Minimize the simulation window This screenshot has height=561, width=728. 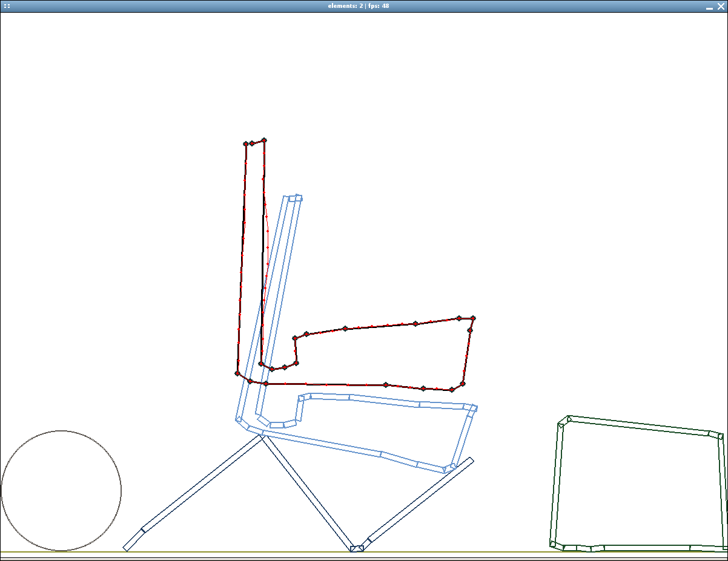pos(709,6)
